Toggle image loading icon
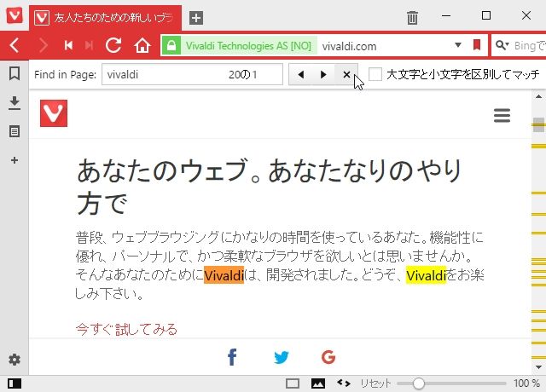 (x=318, y=383)
